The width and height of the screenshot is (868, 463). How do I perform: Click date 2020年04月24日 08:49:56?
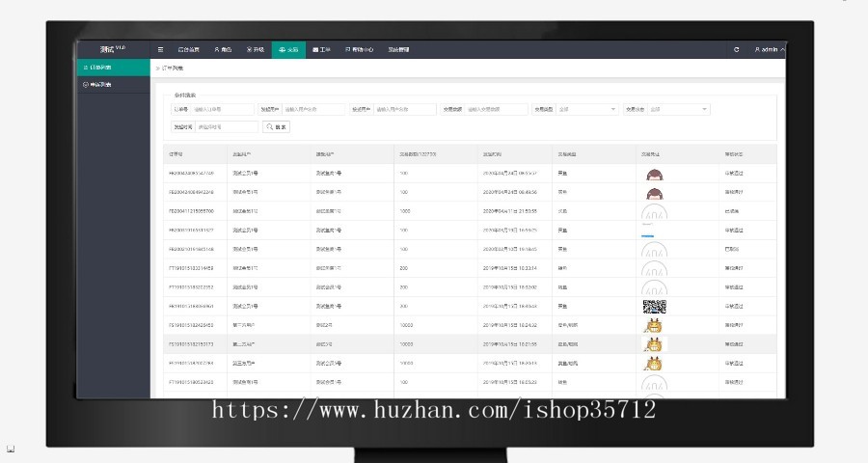pos(510,193)
